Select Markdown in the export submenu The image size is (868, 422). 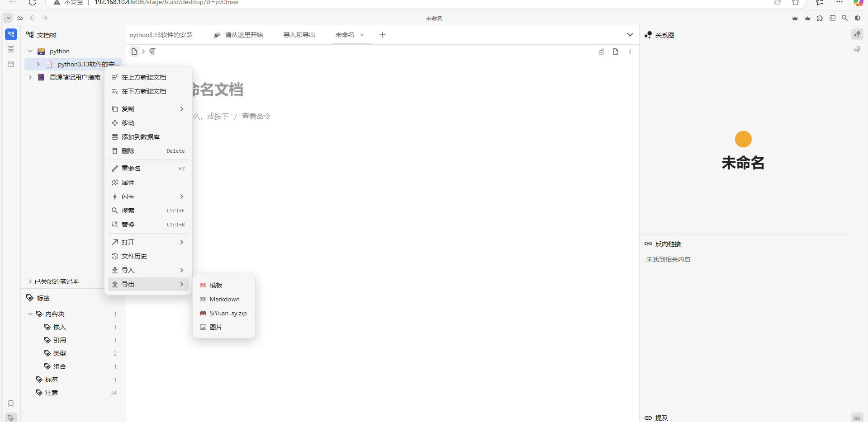[224, 299]
